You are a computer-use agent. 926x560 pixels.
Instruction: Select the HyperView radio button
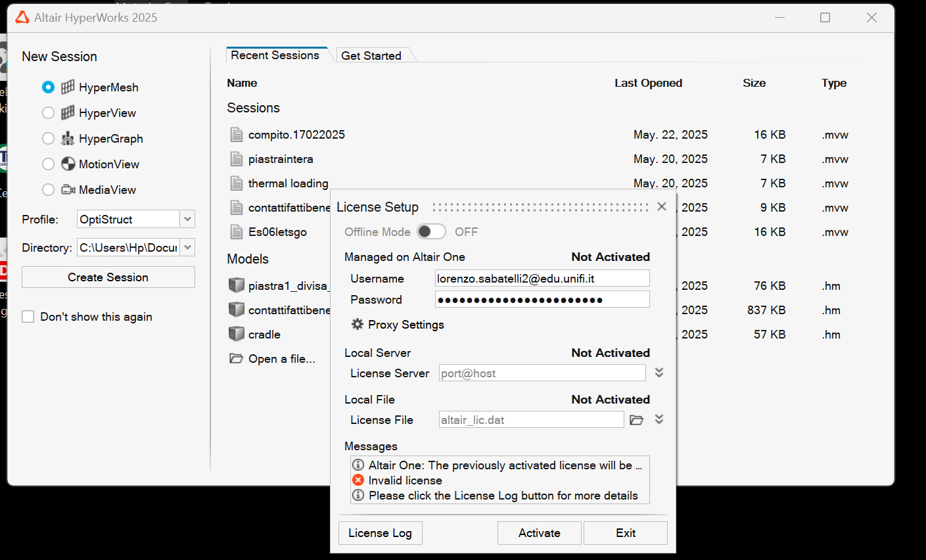tap(48, 112)
